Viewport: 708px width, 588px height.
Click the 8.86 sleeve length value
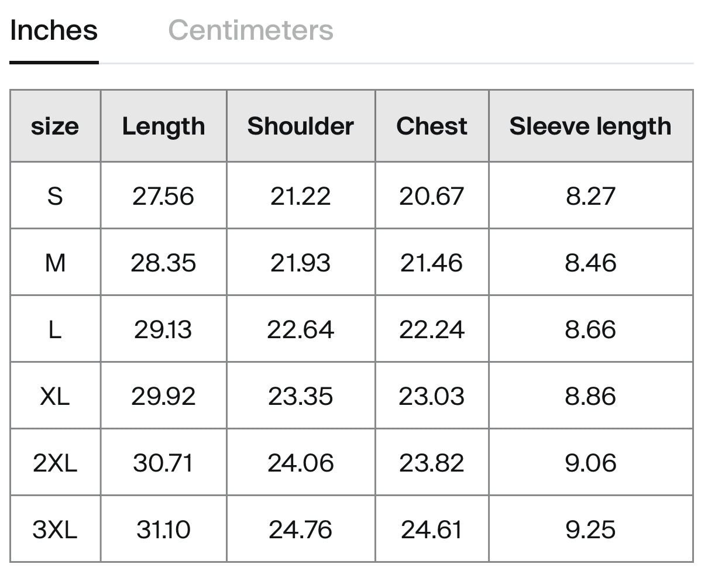click(591, 396)
